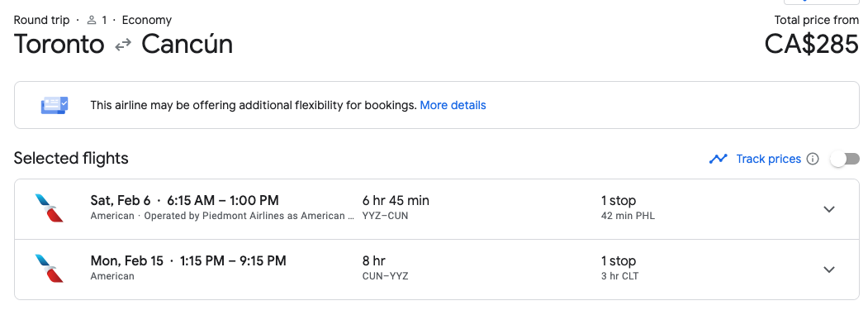This screenshot has height=315, width=868.
Task: Click the American Airlines logo on the outbound flight
Action: coord(50,208)
